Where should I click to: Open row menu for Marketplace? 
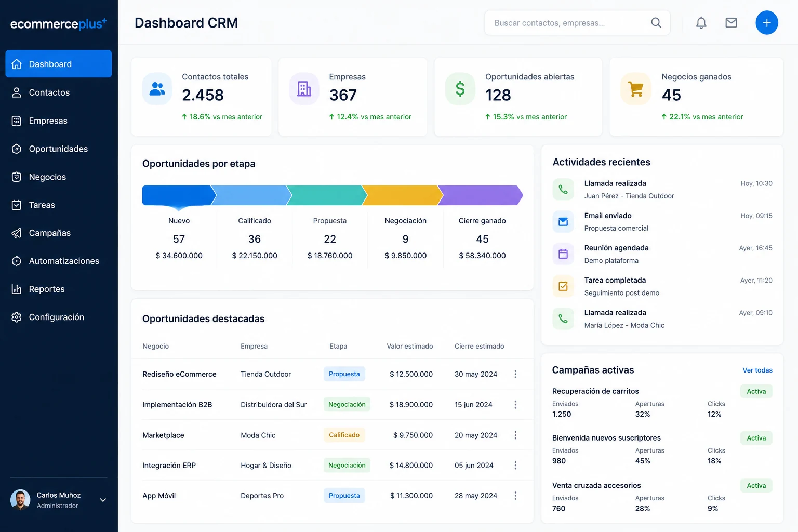point(515,435)
